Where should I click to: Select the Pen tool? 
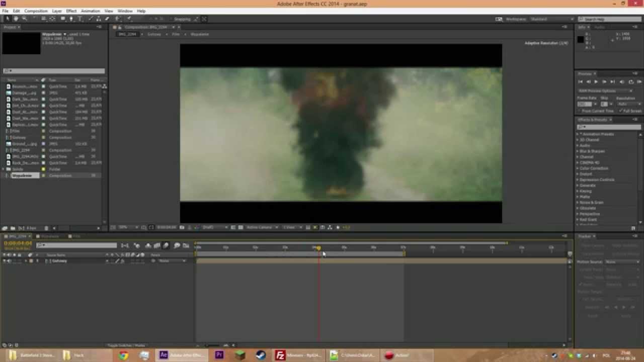71,19
